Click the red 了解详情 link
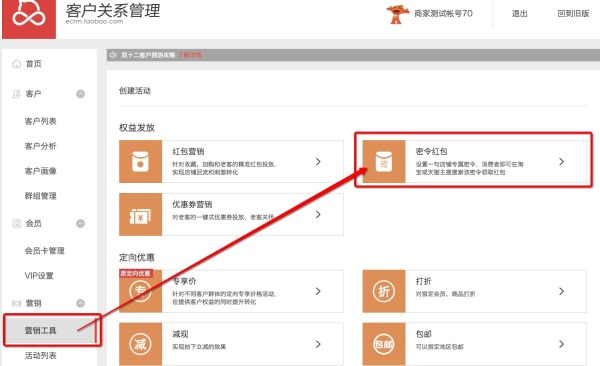 tap(190, 55)
